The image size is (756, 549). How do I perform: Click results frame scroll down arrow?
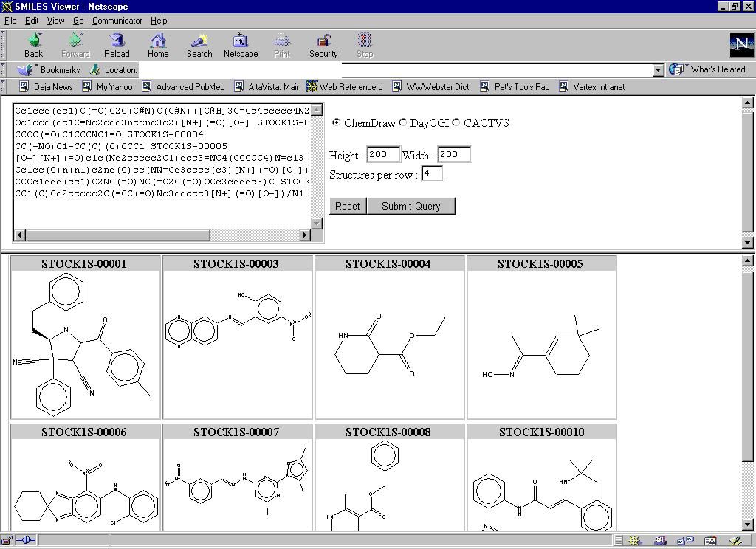(747, 525)
